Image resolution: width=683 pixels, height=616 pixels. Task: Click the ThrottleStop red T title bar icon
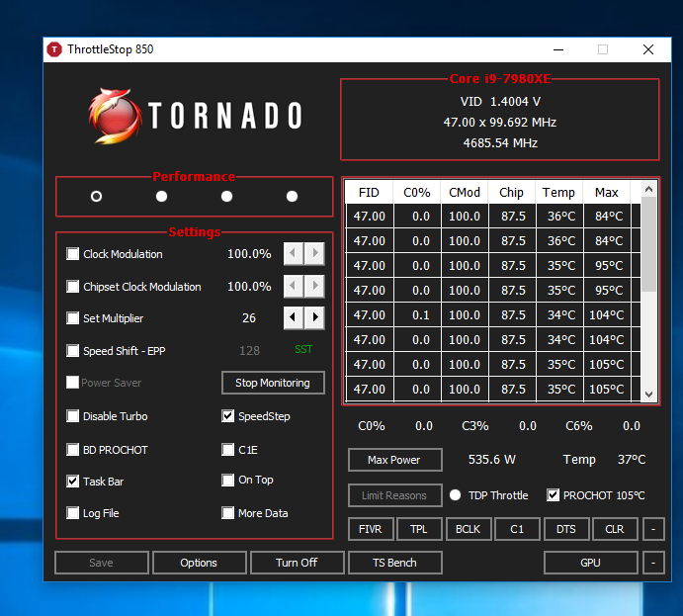[x=54, y=49]
